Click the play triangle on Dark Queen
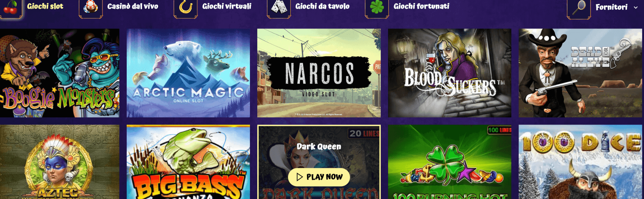The height and width of the screenshot is (199, 644). (x=300, y=177)
